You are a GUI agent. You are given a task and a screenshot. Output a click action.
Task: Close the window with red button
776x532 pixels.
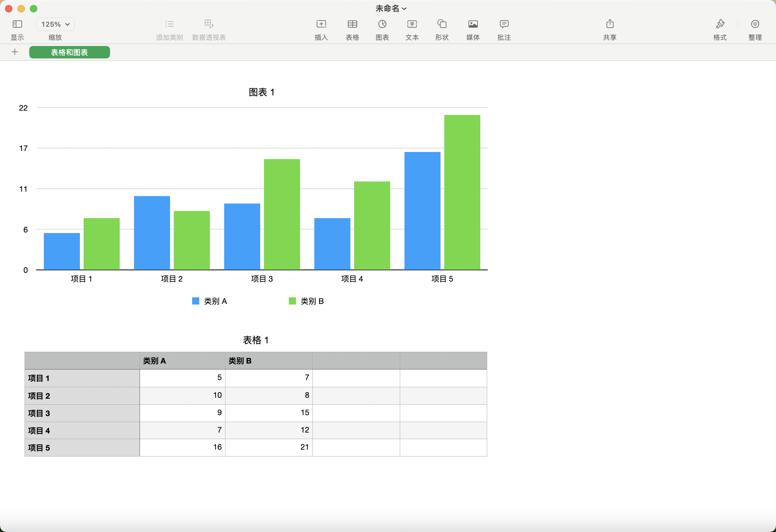pos(9,9)
